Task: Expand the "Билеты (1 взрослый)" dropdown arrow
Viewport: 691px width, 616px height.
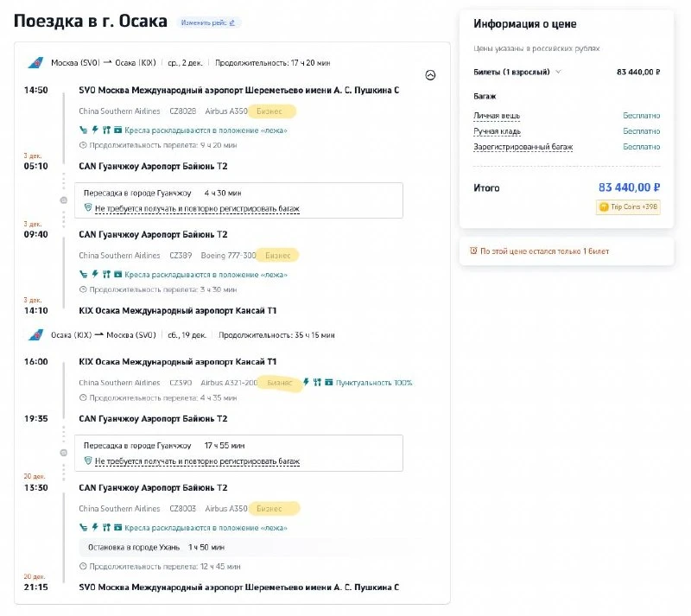Action: pyautogui.click(x=558, y=72)
